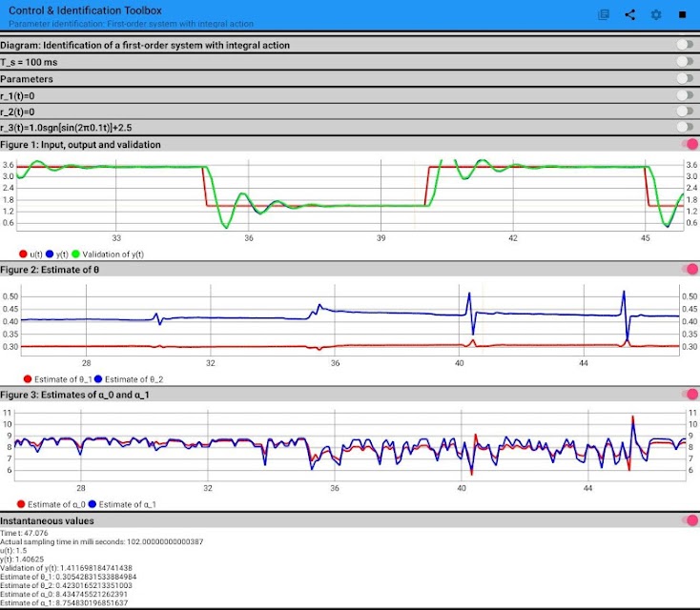Click the 'Estimate of θ_2: 0.4230...' value line

[66, 585]
